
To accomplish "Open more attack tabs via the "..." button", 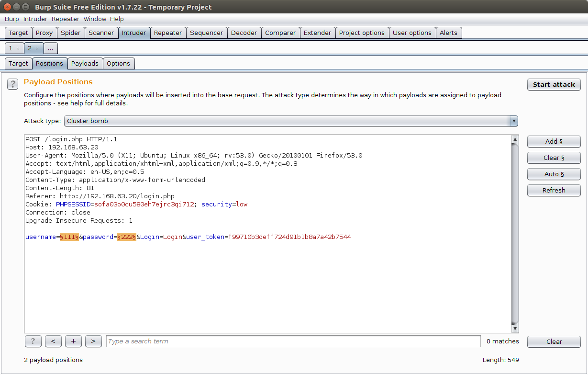I will [x=50, y=48].
